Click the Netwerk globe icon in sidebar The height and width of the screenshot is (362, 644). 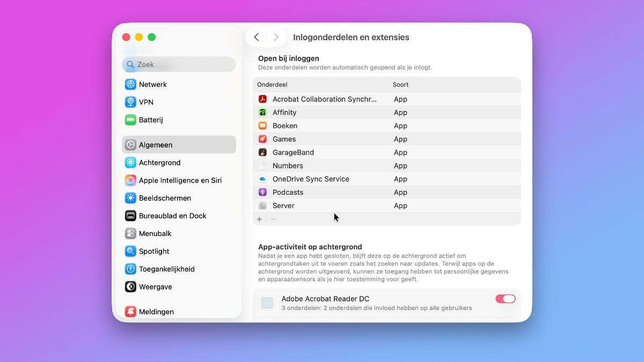tap(130, 84)
